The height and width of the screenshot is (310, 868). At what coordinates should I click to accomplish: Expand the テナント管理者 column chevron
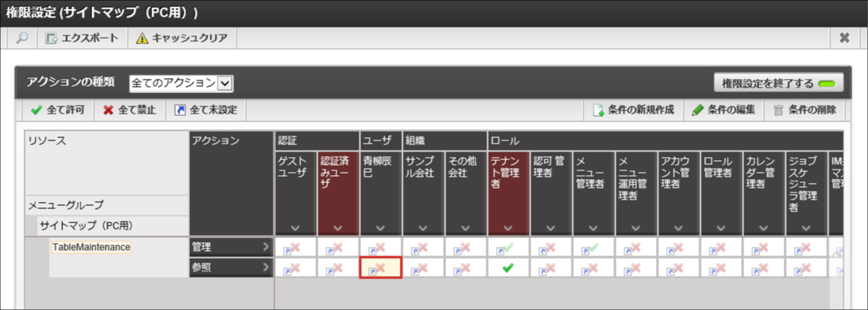point(509,227)
